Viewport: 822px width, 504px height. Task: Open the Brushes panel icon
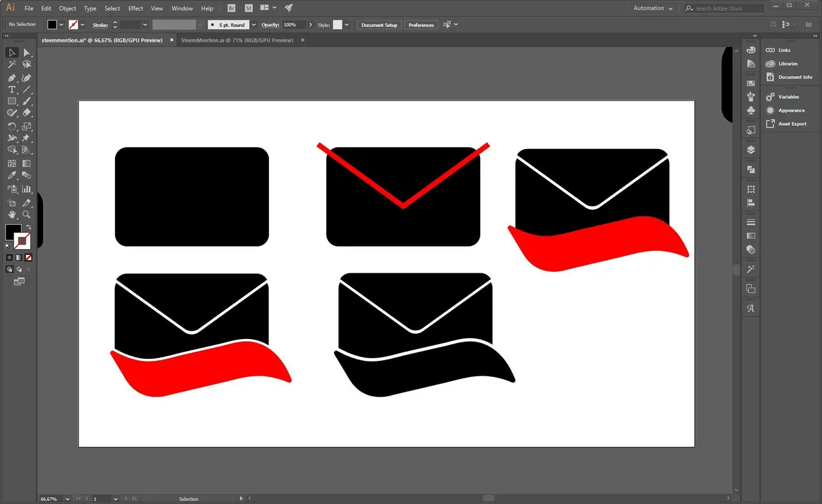[x=751, y=97]
